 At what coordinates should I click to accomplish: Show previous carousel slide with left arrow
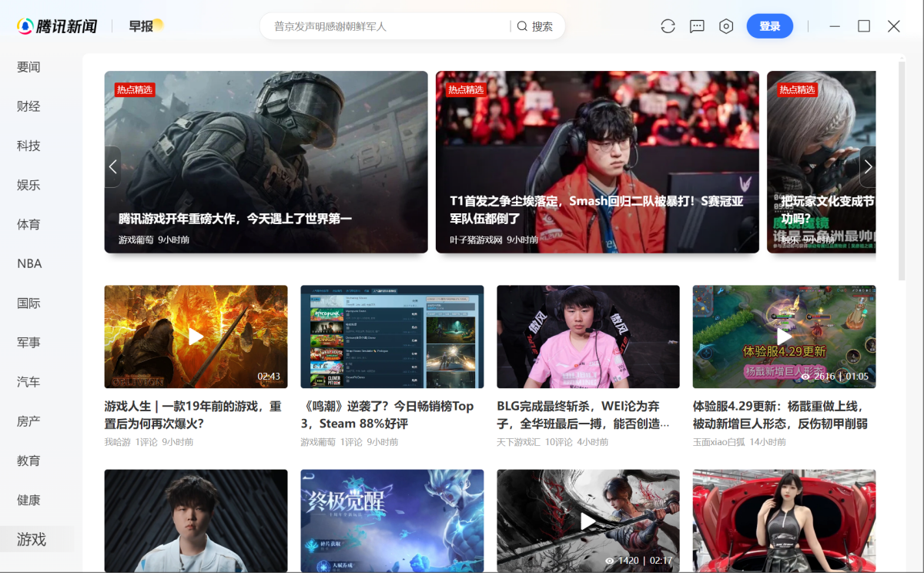113,167
